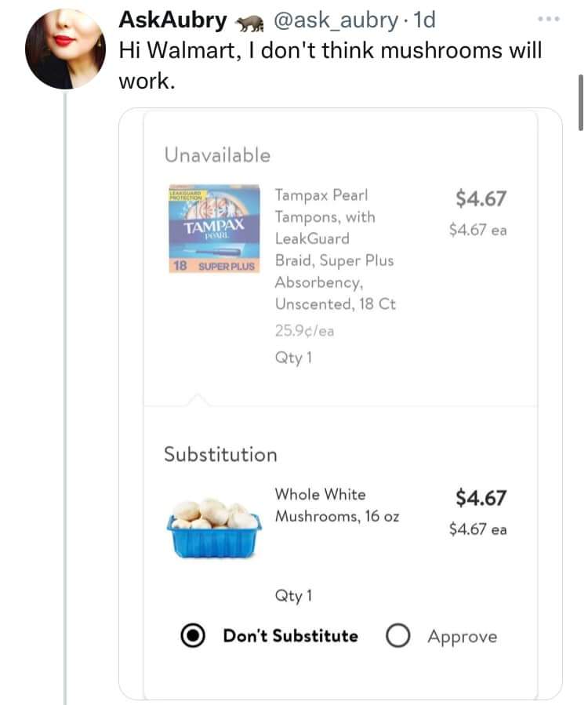Click the Whole White Mushrooms, 16 oz title
Image resolution: width=588 pixels, height=705 pixels.
[336, 505]
